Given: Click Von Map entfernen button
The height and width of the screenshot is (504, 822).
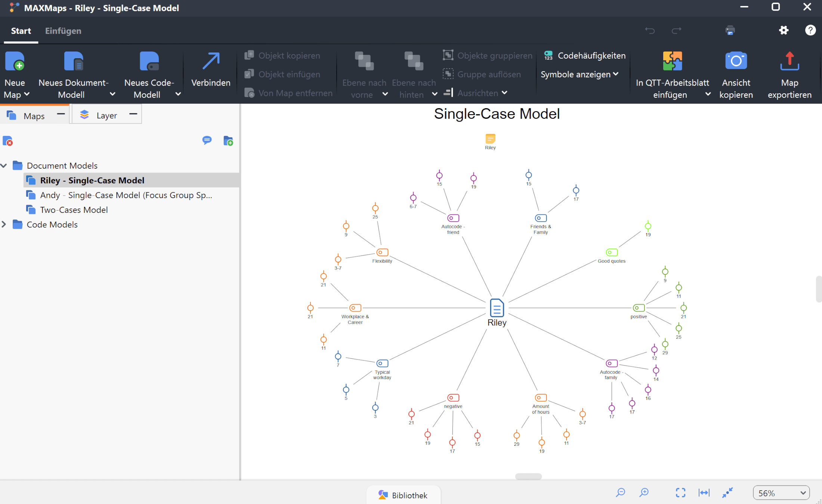Looking at the screenshot, I should click(288, 93).
